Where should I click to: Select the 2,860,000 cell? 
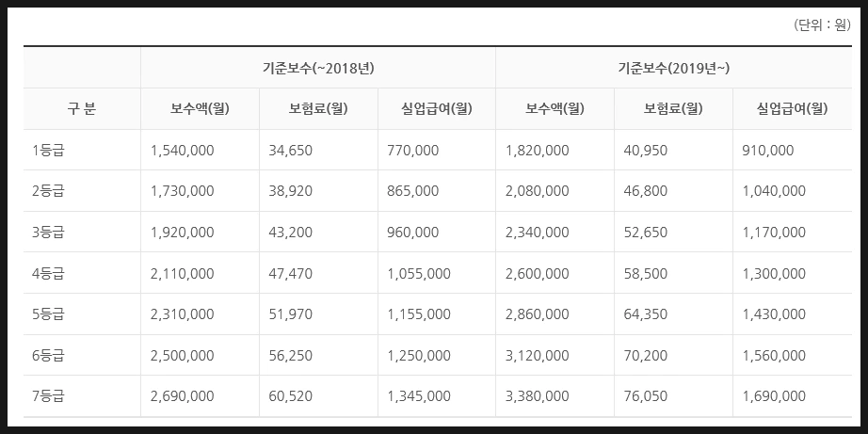tap(555, 313)
